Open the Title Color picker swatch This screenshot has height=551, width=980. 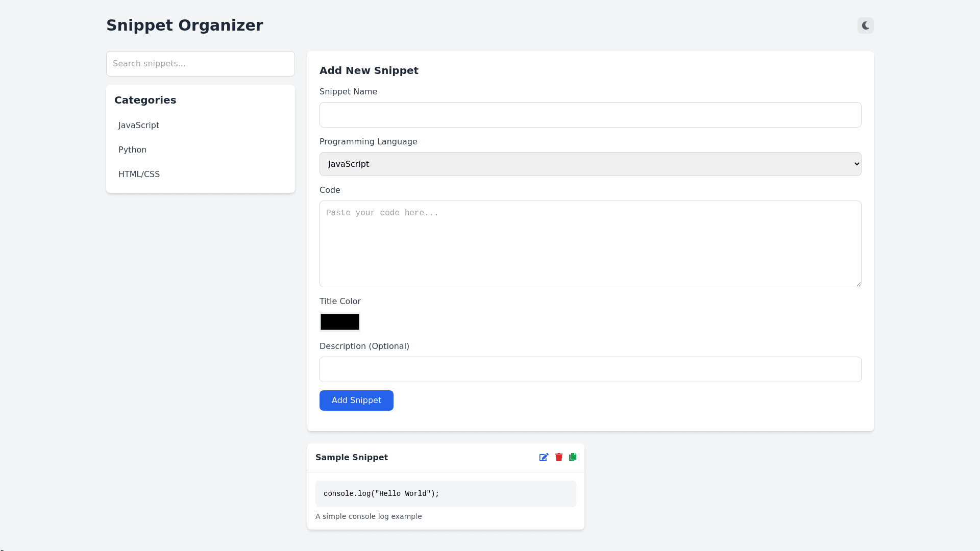pos(340,322)
